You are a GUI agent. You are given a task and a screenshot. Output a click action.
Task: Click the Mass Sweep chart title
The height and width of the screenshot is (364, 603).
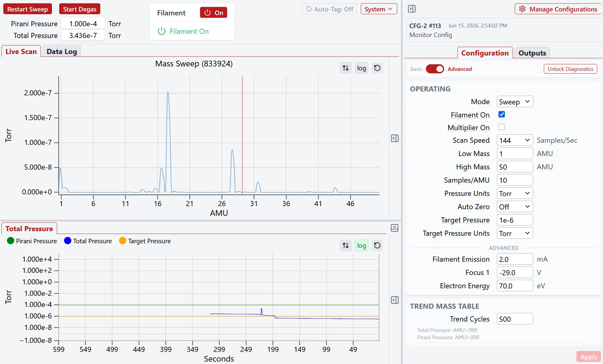point(194,64)
